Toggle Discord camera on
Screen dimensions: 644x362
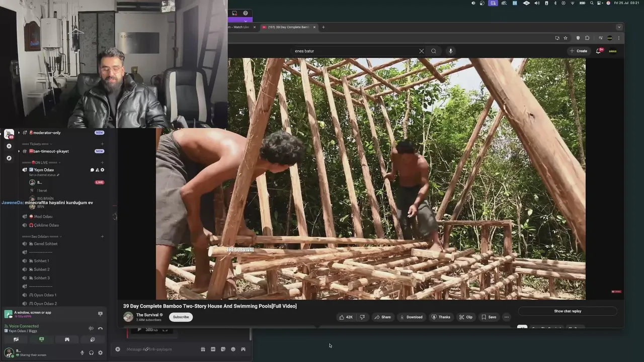pos(16,339)
